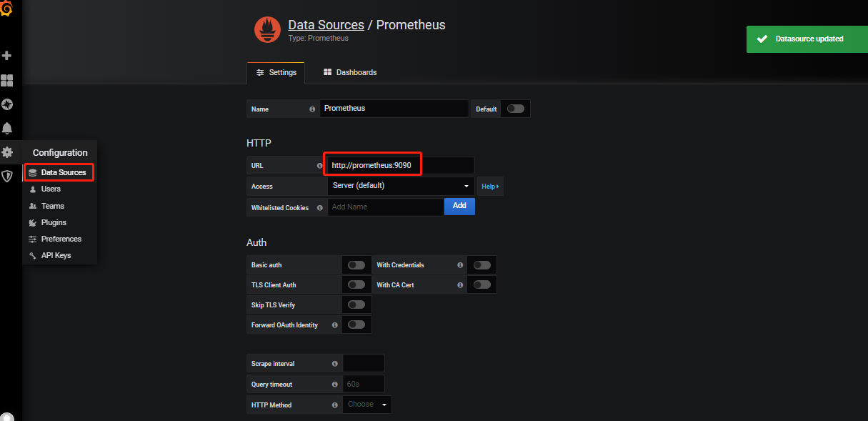
Task: Click the Query timeout input field
Action: click(x=364, y=384)
